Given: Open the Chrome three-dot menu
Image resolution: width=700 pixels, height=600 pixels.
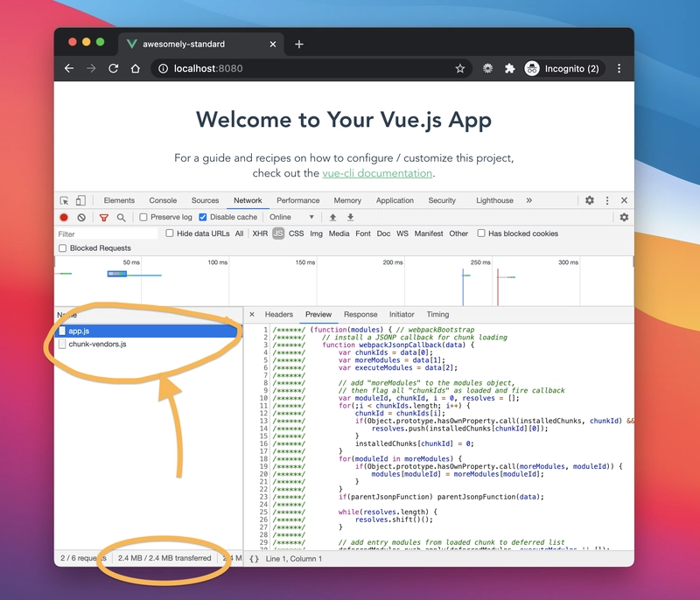Looking at the screenshot, I should tap(619, 68).
